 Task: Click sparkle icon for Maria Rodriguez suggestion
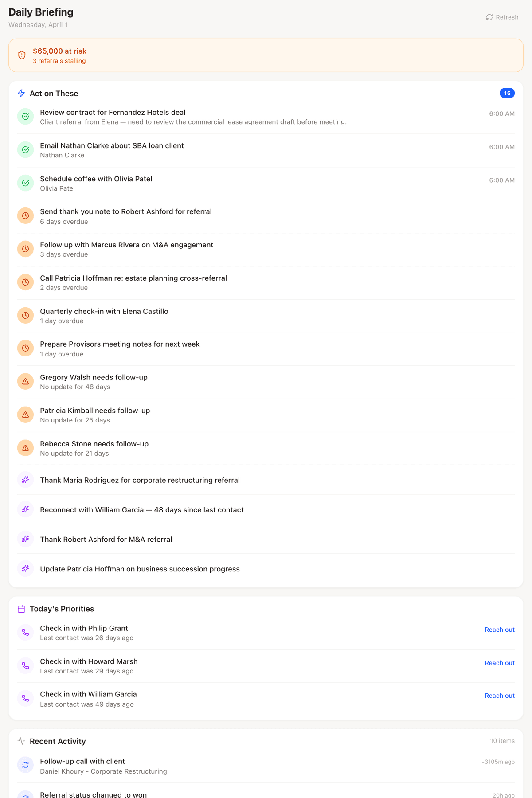(x=26, y=480)
